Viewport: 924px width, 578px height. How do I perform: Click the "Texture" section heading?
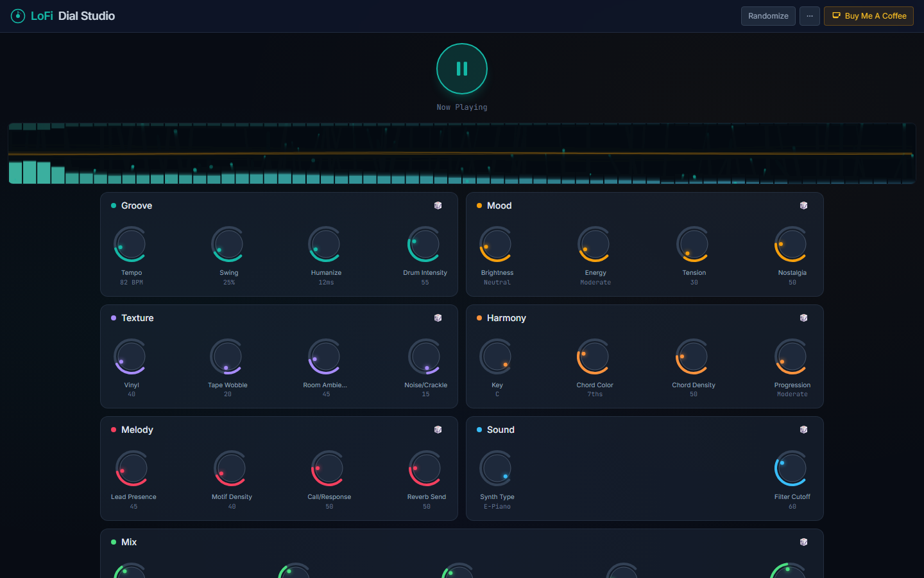click(x=137, y=318)
